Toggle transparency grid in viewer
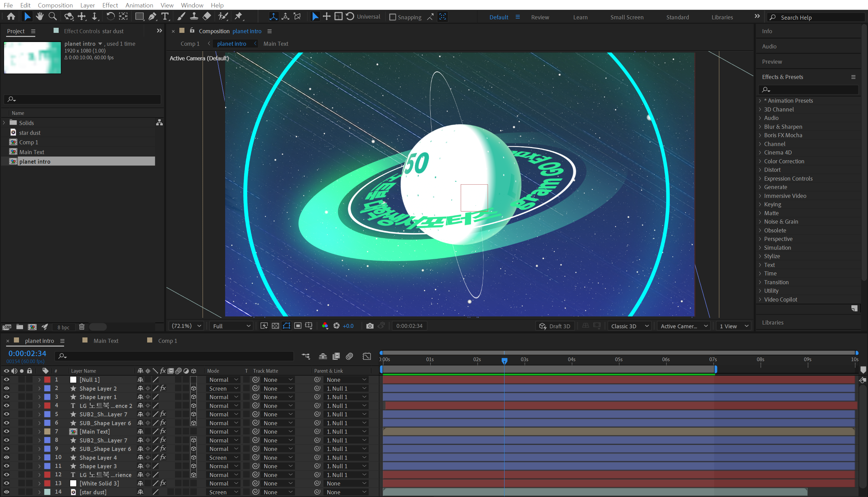The image size is (868, 497). coord(275,326)
